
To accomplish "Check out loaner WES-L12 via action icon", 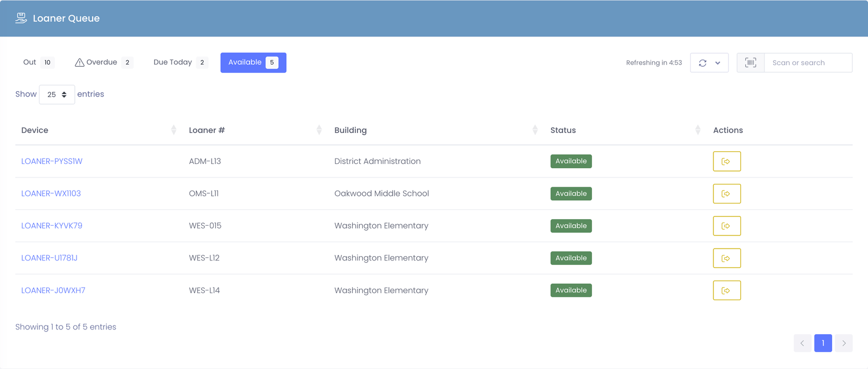I will coord(726,258).
